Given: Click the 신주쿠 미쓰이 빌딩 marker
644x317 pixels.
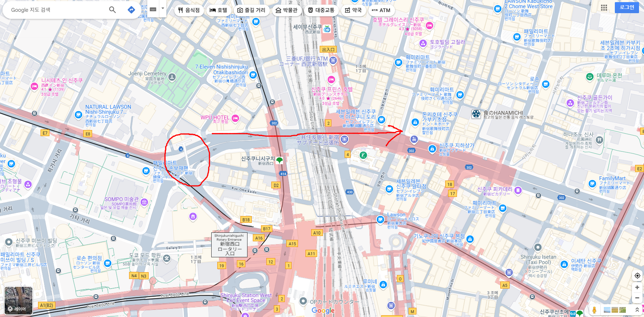Looking at the screenshot, I should [x=9, y=242].
